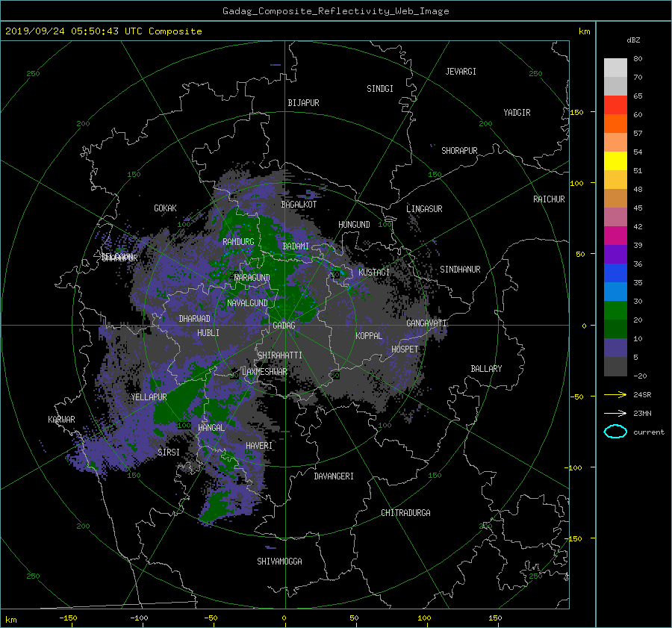The height and width of the screenshot is (628, 672).
Task: Click the NAVALGUND city label
Action: tap(247, 303)
